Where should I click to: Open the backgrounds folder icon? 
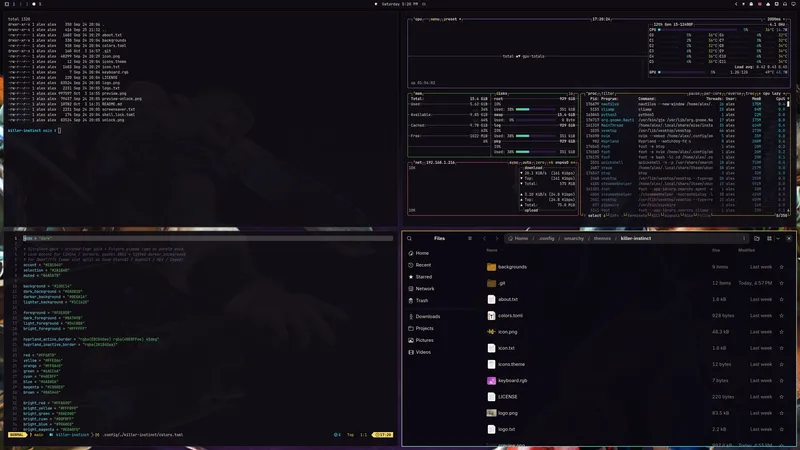tap(491, 267)
